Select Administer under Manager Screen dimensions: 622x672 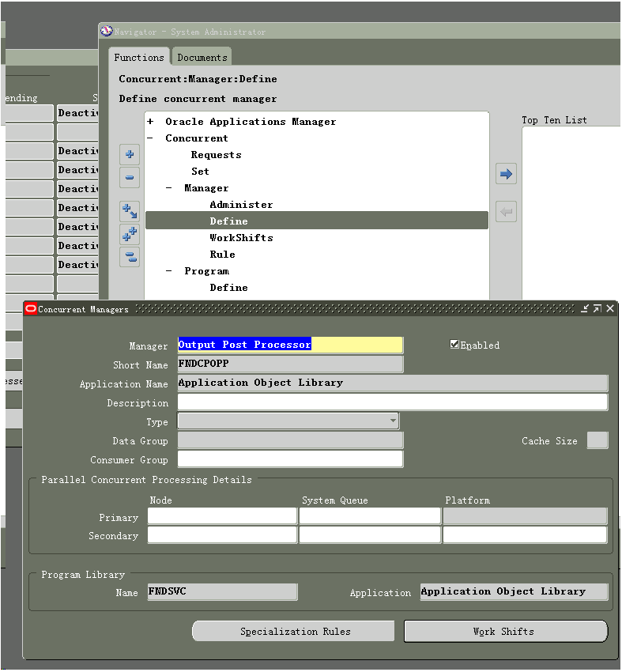241,205
